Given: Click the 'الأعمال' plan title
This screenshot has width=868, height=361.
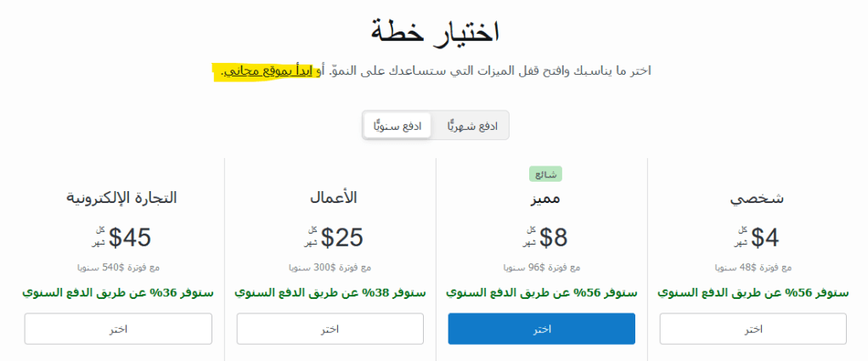Looking at the screenshot, I should [333, 199].
